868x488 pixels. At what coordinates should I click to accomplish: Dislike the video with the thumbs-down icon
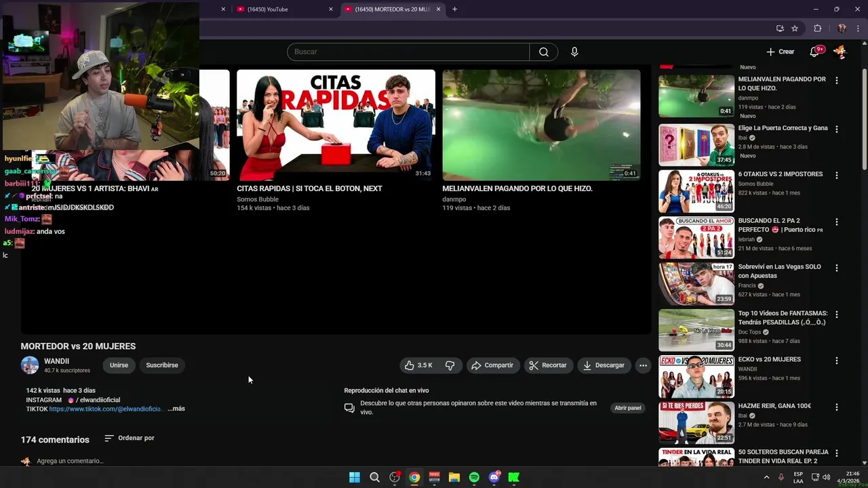(450, 365)
